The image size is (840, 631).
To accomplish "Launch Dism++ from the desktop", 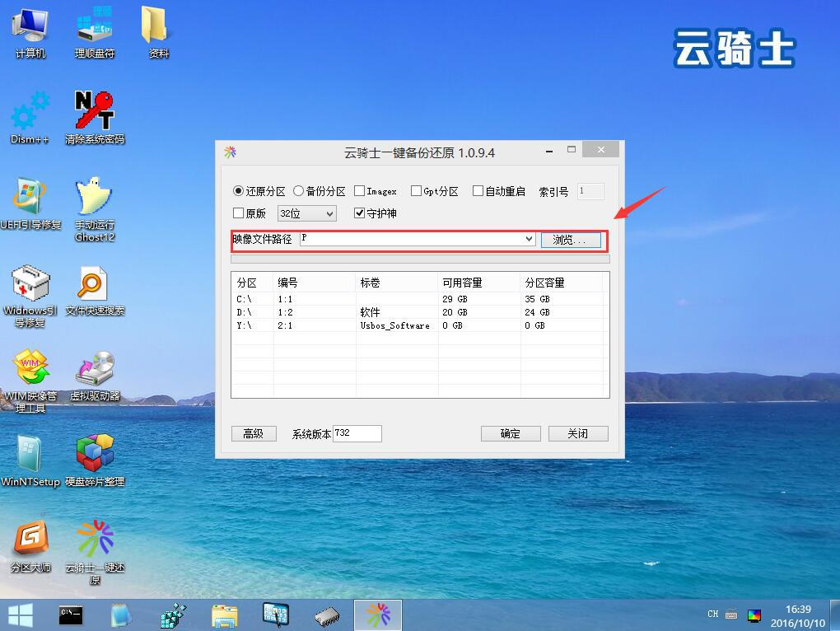I will pos(29,111).
